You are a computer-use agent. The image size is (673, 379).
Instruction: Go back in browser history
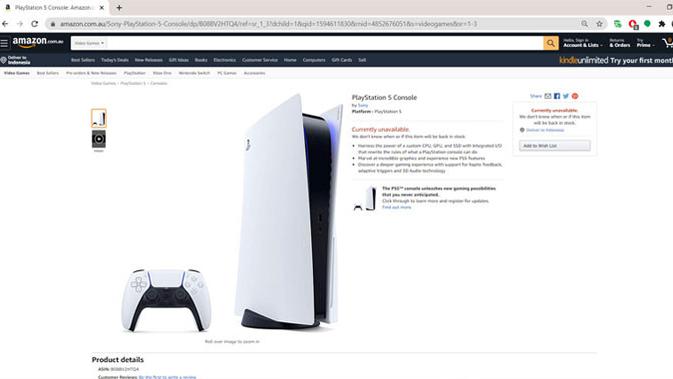[5, 24]
